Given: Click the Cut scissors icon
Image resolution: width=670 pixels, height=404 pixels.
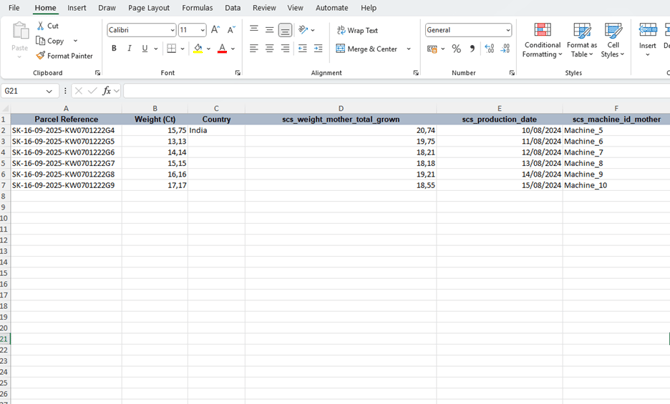Looking at the screenshot, I should (x=41, y=26).
